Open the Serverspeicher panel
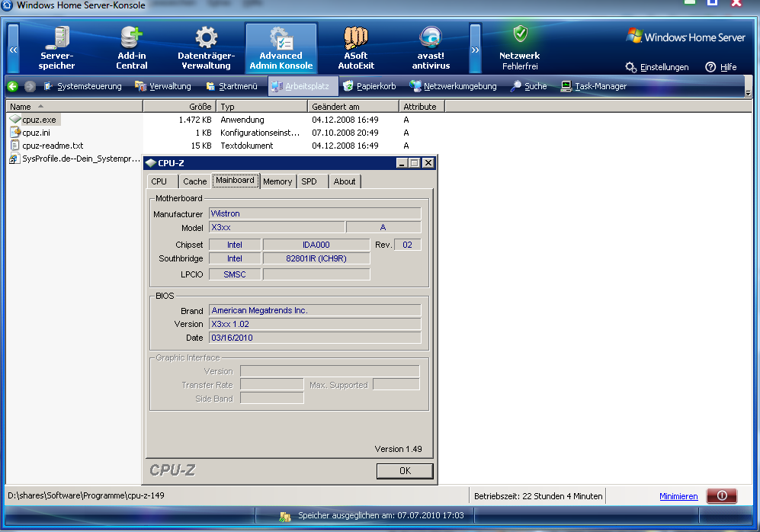Image resolution: width=760 pixels, height=532 pixels. click(x=57, y=47)
